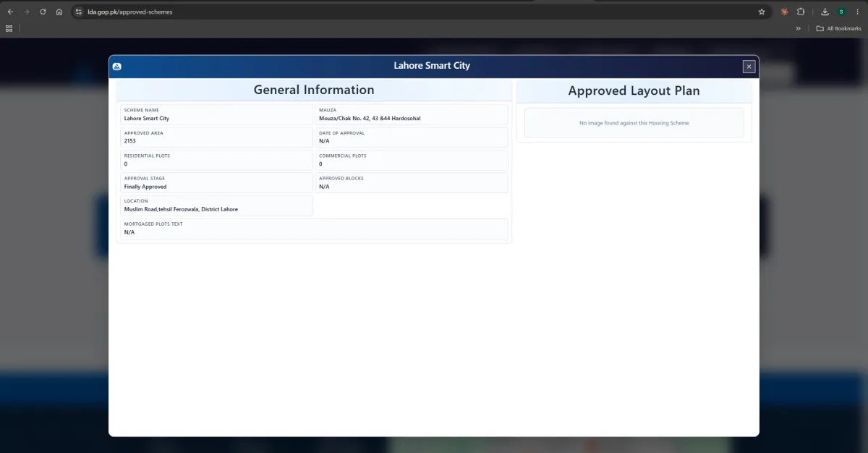Image resolution: width=868 pixels, height=453 pixels.
Task: Open the orange extension icon
Action: pyautogui.click(x=784, y=12)
